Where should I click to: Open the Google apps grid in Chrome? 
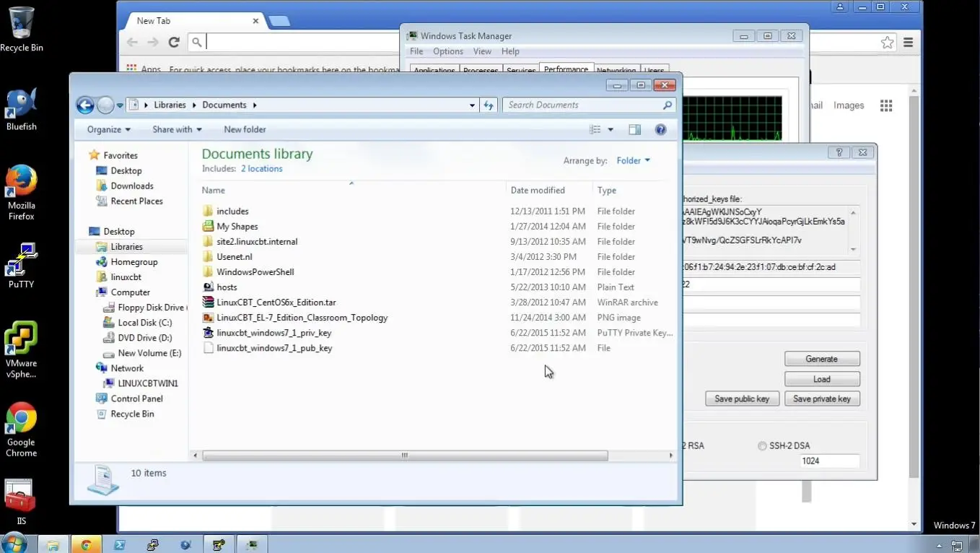(x=886, y=105)
